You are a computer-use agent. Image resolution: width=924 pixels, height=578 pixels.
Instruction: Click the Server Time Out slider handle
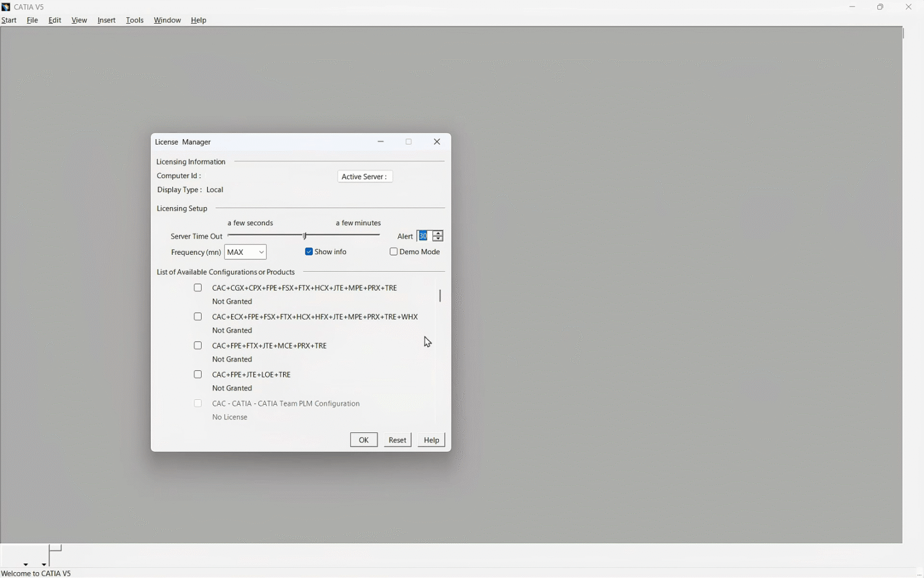tap(305, 236)
